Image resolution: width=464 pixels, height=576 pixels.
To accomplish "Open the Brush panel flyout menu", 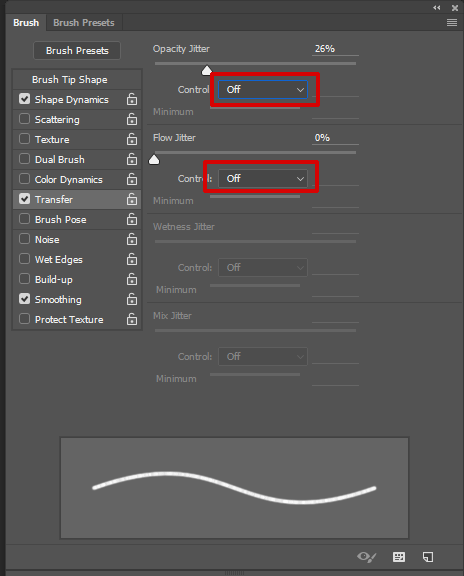I will coord(452,23).
